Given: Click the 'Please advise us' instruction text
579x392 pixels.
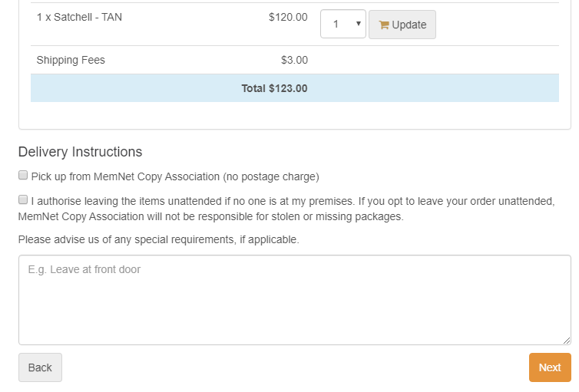Looking at the screenshot, I should [x=158, y=240].
